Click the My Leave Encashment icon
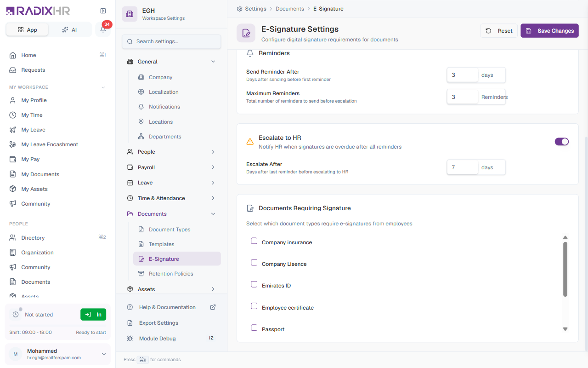The image size is (588, 368). tap(13, 144)
